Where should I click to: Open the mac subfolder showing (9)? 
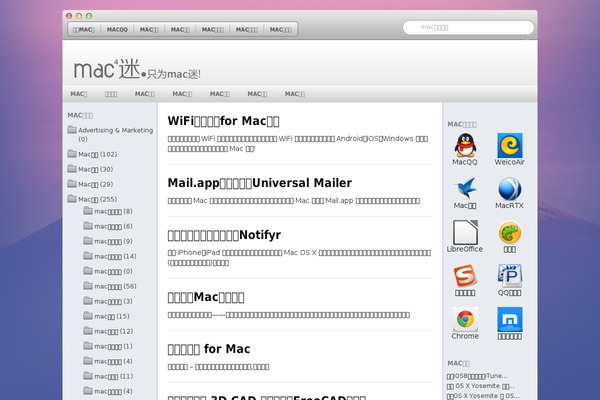[108, 241]
